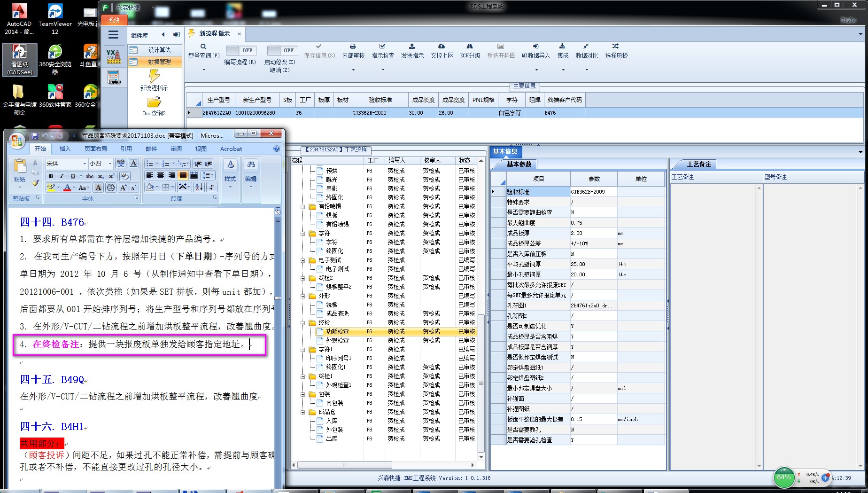Select the 基本参数 tab
Image resolution: width=868 pixels, height=493 pixels.
tap(519, 164)
